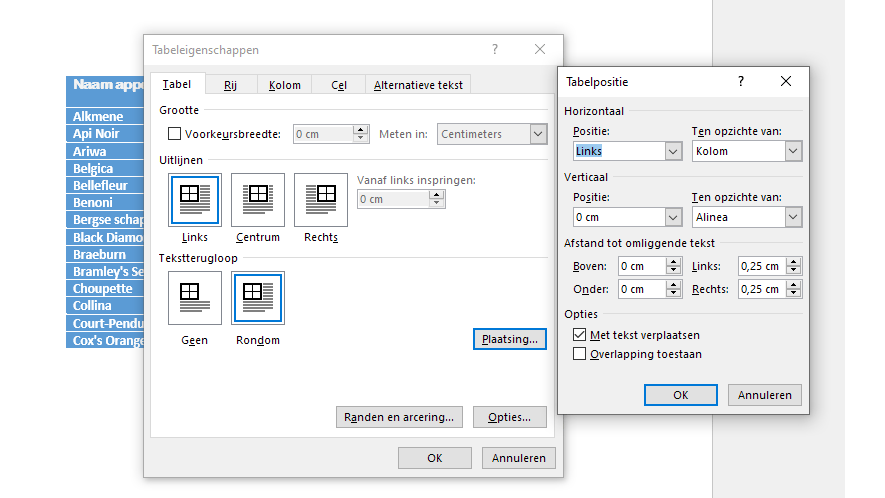Switch to the Rij tab

[230, 85]
